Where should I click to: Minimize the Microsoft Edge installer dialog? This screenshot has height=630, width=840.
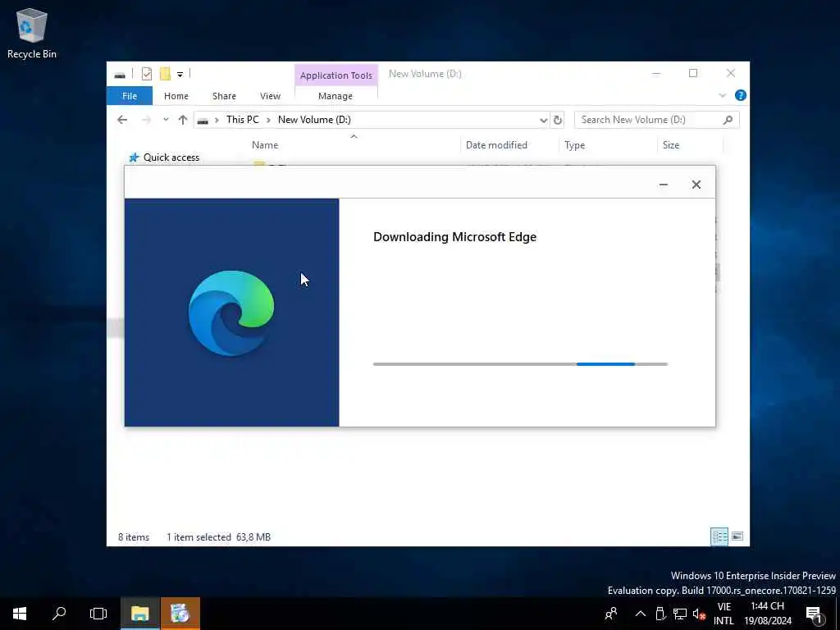click(x=663, y=185)
